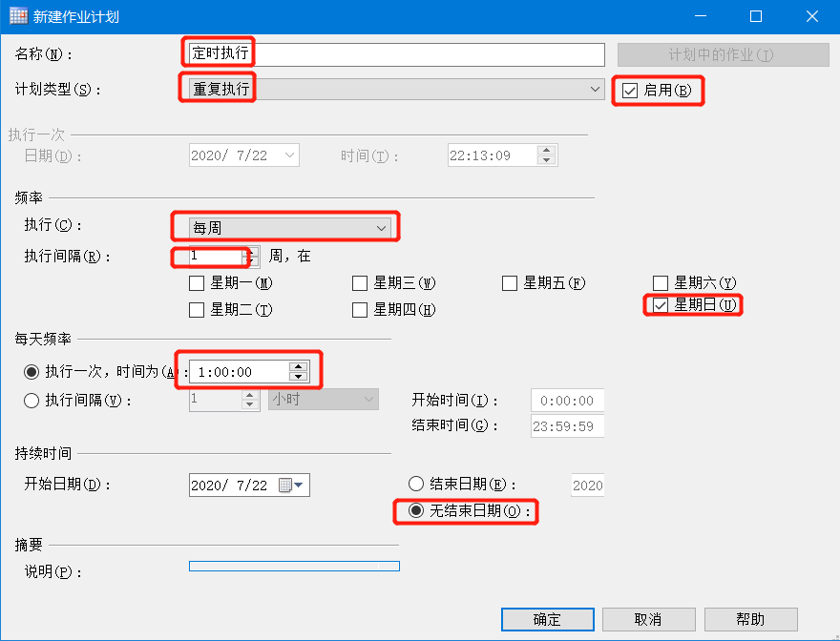840x641 pixels.
Task: Click into the 名称 text field
Action: click(x=396, y=54)
